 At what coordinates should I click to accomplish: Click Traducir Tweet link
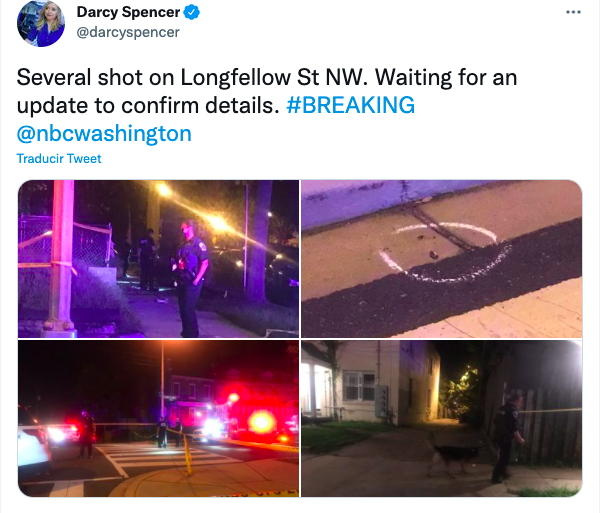point(59,158)
